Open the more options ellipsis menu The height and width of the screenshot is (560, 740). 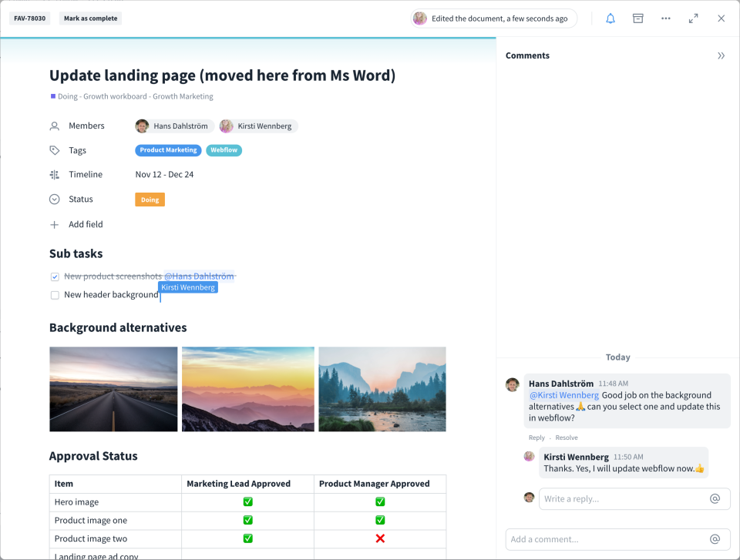(665, 18)
